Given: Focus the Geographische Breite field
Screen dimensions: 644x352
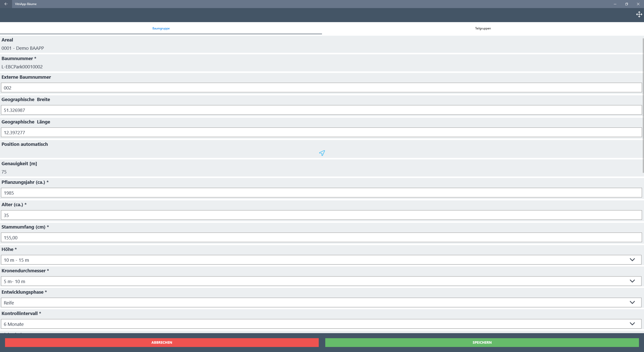Looking at the screenshot, I should (x=321, y=110).
